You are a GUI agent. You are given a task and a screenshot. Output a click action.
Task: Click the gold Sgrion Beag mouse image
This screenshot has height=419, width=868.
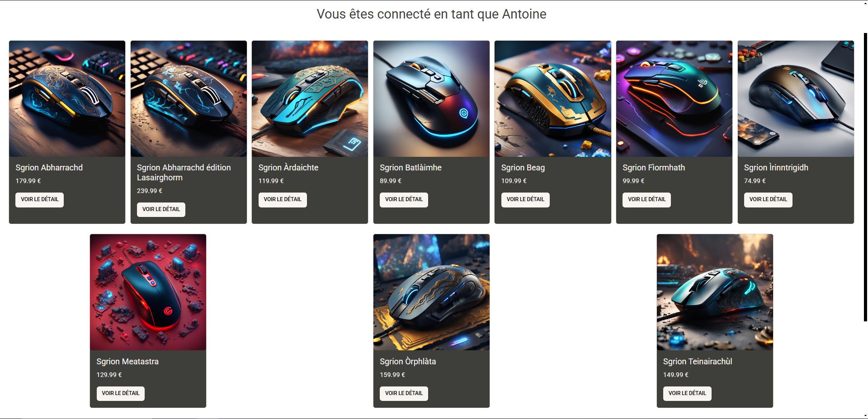coord(553,99)
